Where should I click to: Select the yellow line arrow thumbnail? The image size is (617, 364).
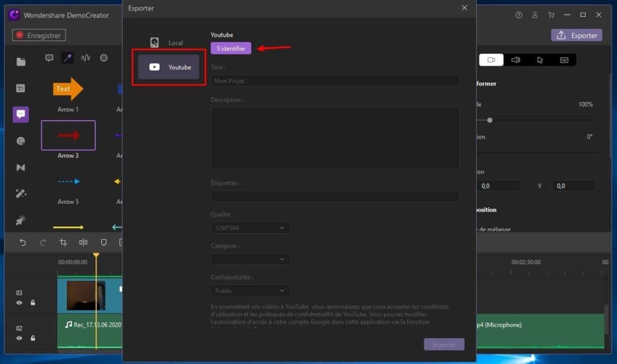coord(68,227)
